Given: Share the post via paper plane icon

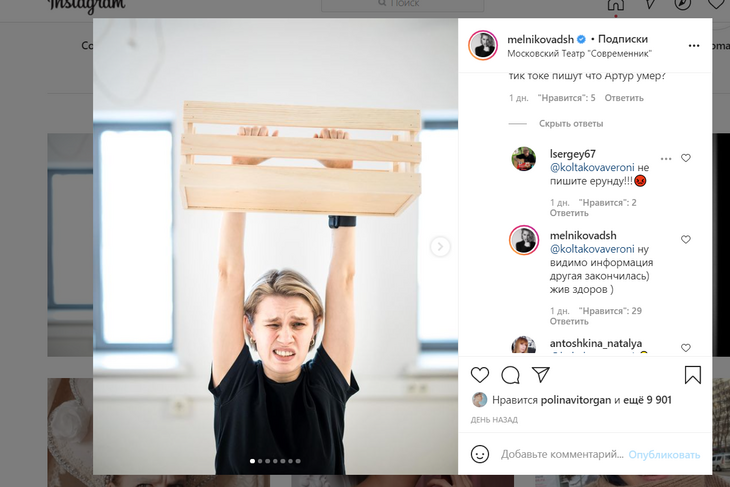Looking at the screenshot, I should click(x=541, y=374).
